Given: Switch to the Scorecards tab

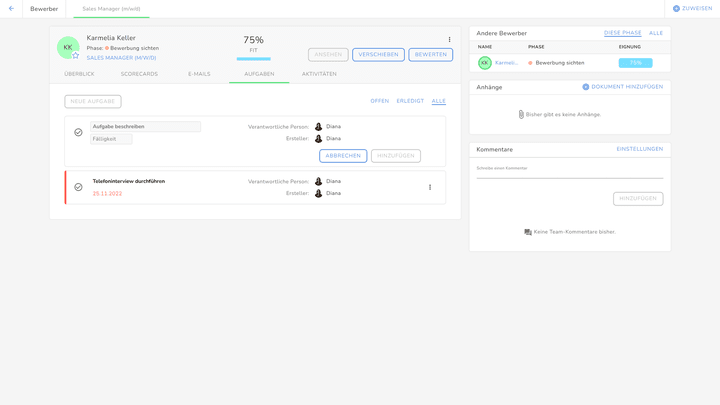Looking at the screenshot, I should coord(139,74).
